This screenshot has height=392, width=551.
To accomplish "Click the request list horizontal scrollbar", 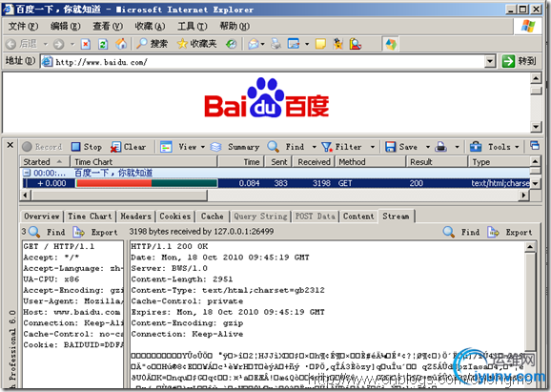I will click(x=275, y=195).
